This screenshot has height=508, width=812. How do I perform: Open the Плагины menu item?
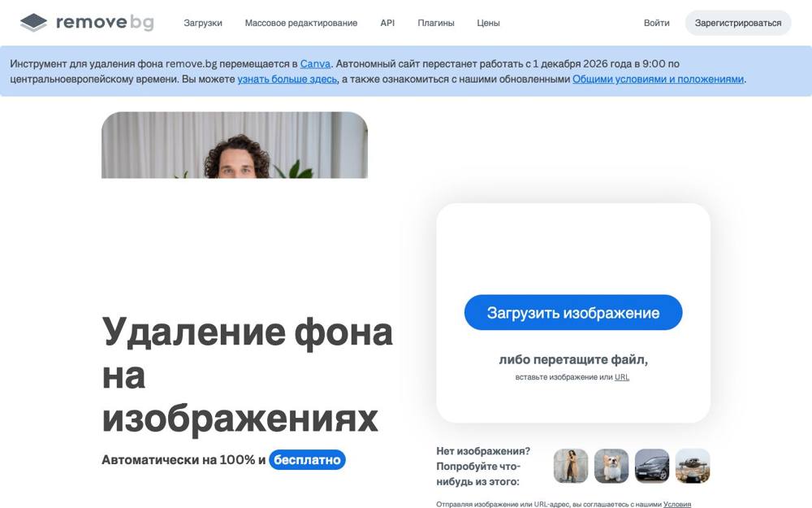pos(436,23)
